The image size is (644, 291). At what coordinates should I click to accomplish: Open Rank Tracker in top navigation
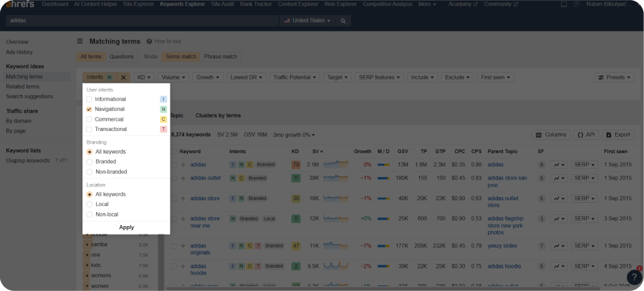click(x=256, y=4)
